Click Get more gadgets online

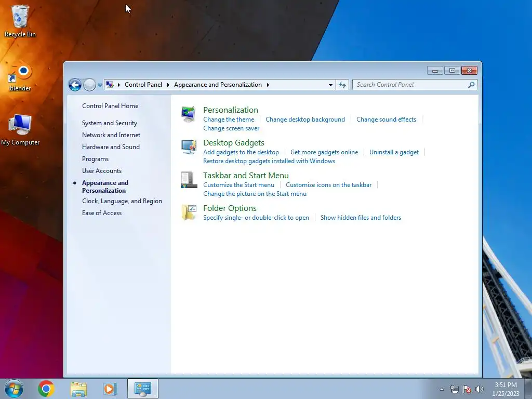tap(324, 152)
